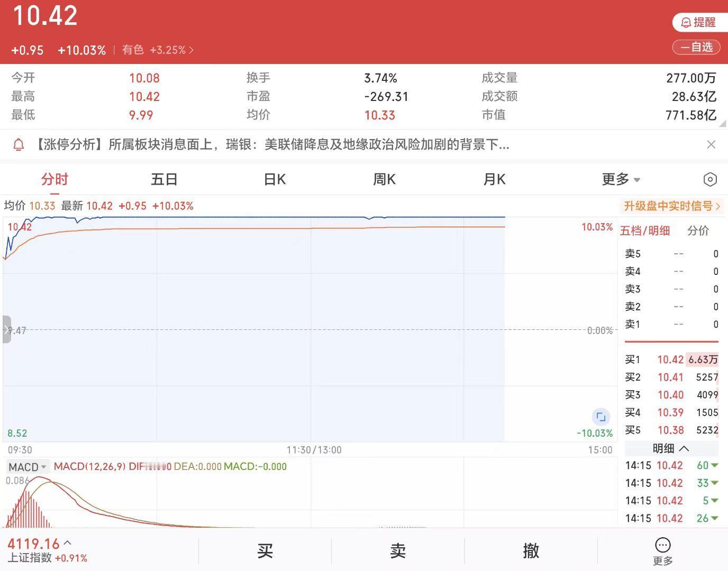This screenshot has width=728, height=571.
Task: Click the landscape chart rotation icon
Action: pyautogui.click(x=600, y=417)
